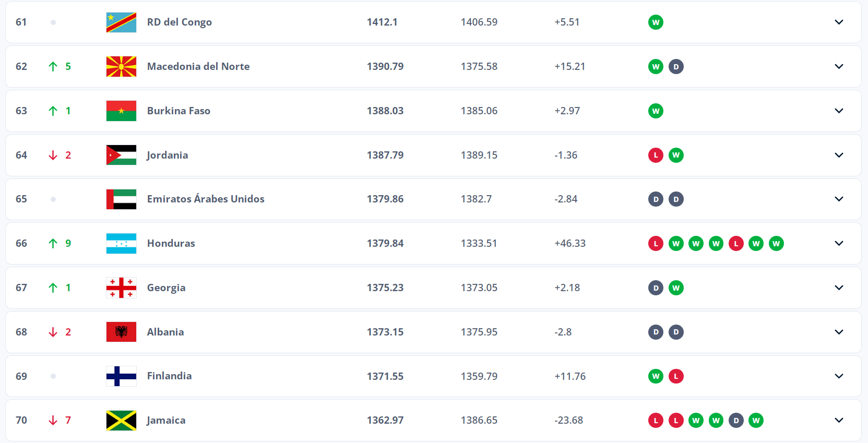Click Finlandia's green W result badge
This screenshot has height=443, width=868.
656,376
